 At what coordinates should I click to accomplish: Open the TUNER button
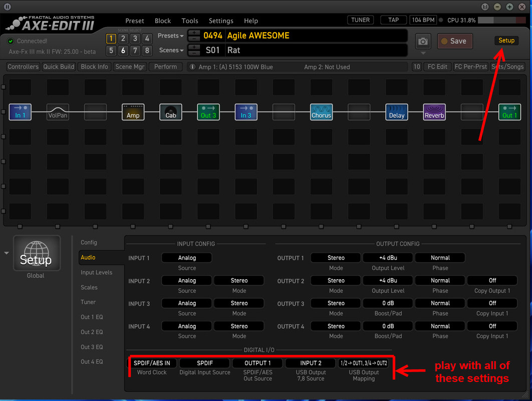360,20
